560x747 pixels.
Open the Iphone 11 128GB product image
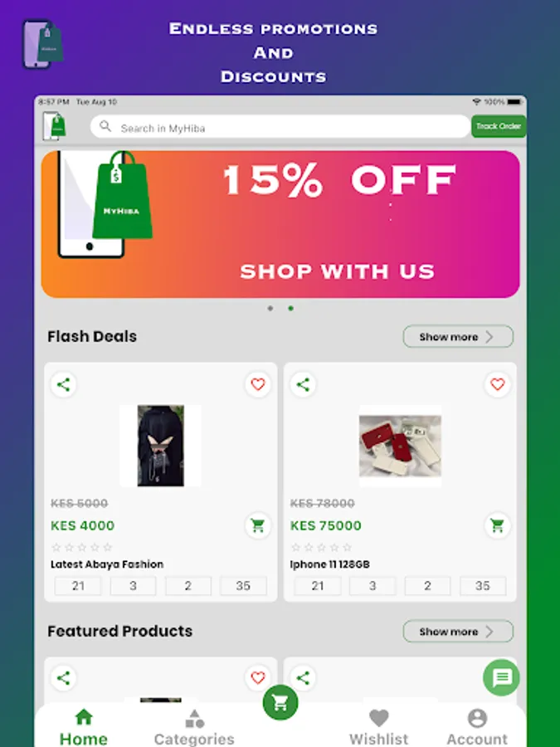[x=400, y=446]
